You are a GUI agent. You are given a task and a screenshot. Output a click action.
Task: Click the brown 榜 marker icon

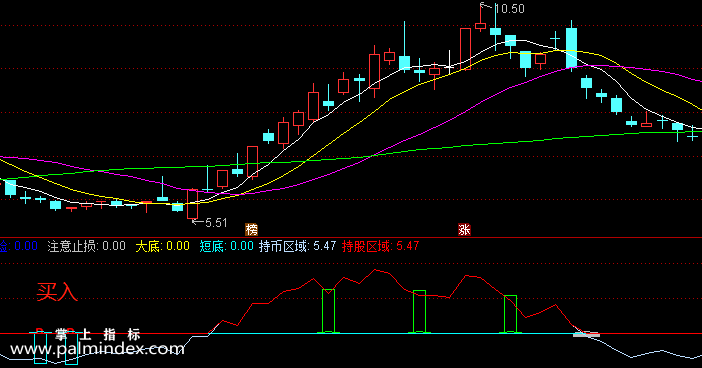pyautogui.click(x=252, y=230)
